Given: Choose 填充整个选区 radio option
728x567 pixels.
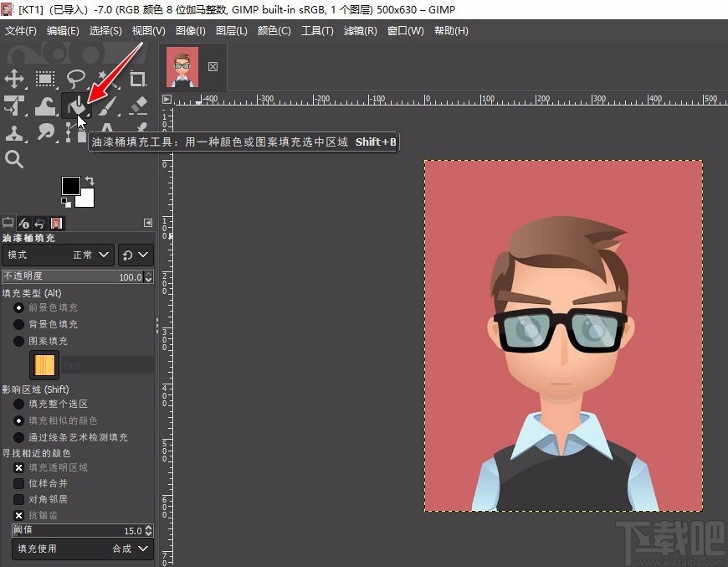Looking at the screenshot, I should pyautogui.click(x=18, y=404).
